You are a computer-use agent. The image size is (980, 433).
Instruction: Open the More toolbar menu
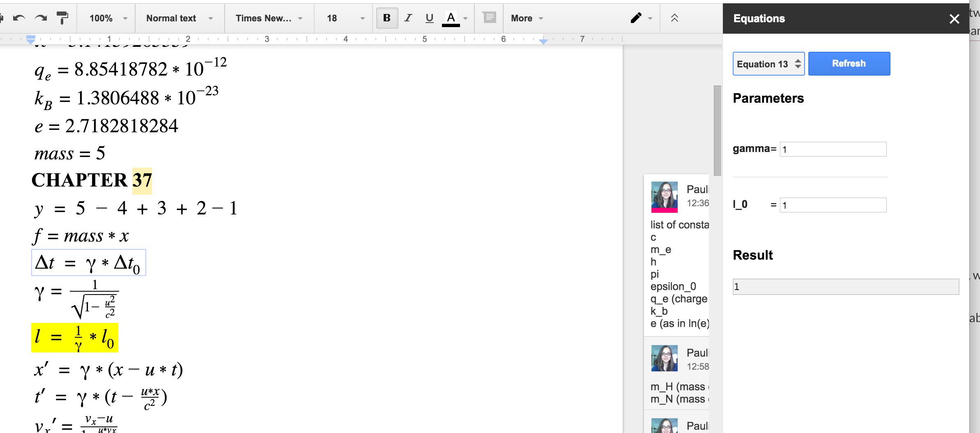[527, 18]
